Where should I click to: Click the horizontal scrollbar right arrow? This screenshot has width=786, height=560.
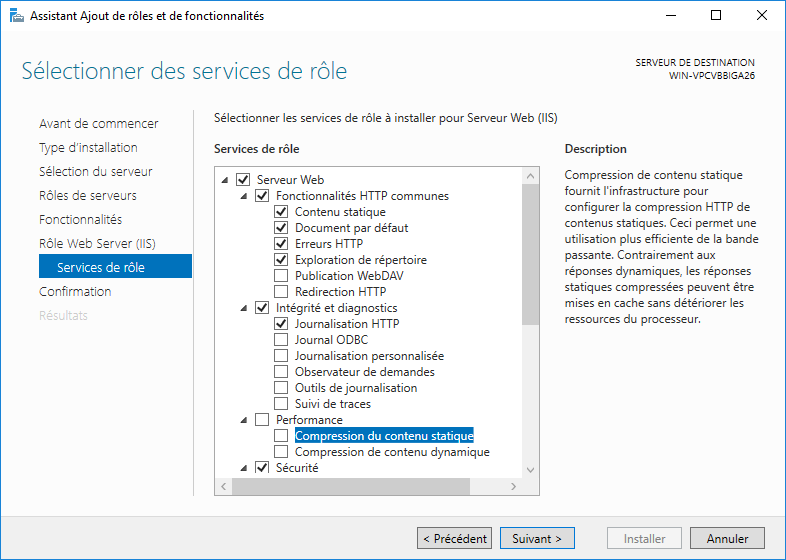514,487
